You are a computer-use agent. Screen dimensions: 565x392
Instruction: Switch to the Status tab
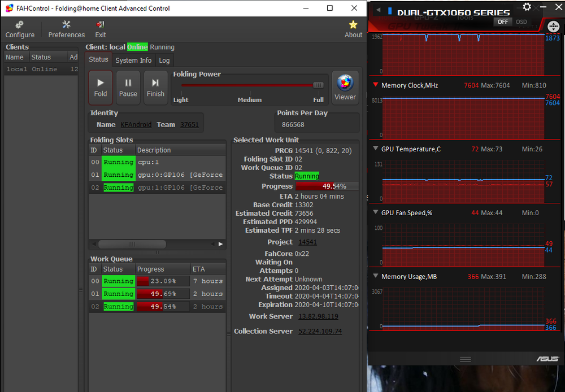[x=98, y=59]
